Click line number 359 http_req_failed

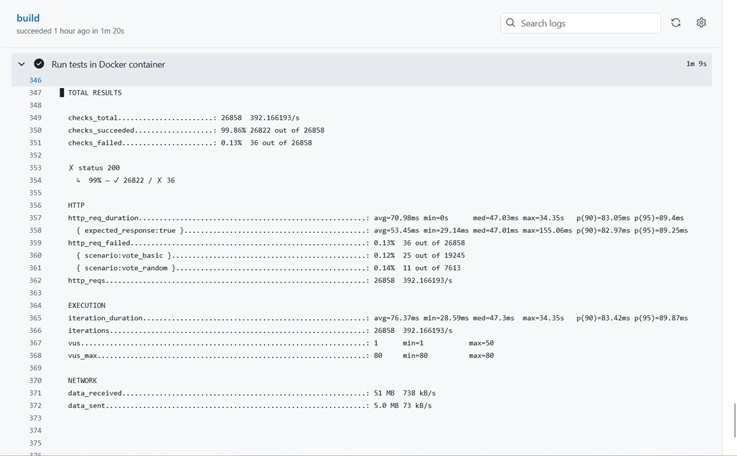pos(35,243)
